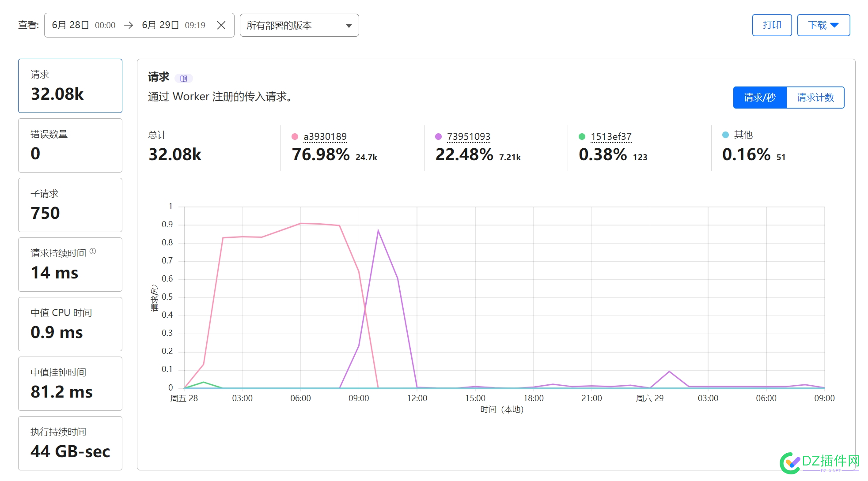
Task: Click the 总计 32.08k value
Action: (175, 155)
